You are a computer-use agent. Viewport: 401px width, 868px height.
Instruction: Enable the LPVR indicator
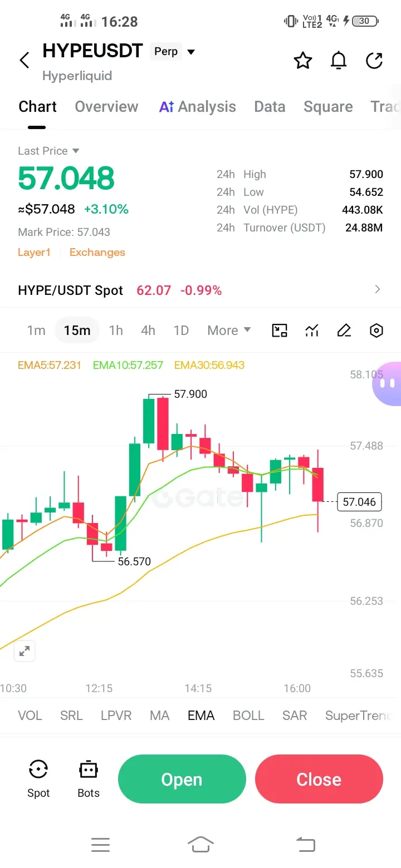click(x=116, y=716)
